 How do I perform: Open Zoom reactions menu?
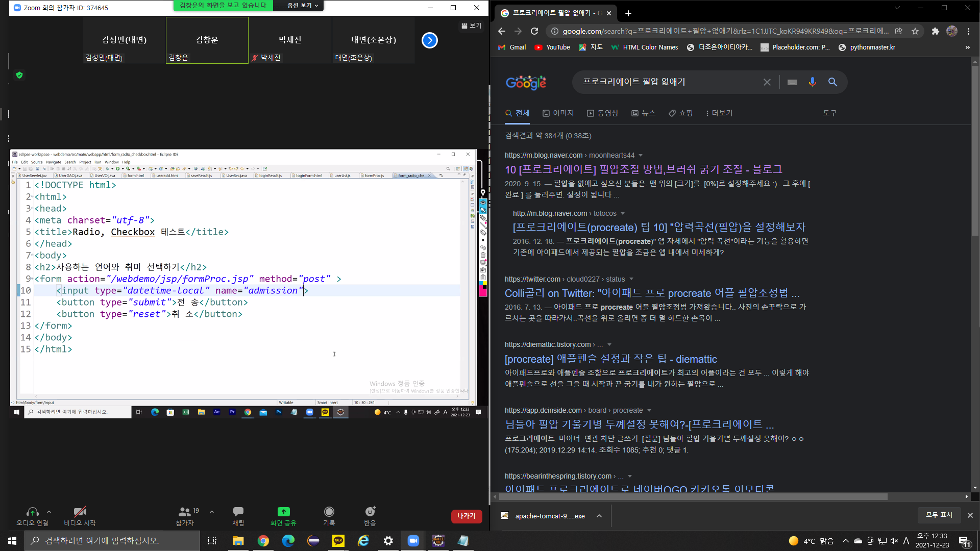coord(370,512)
